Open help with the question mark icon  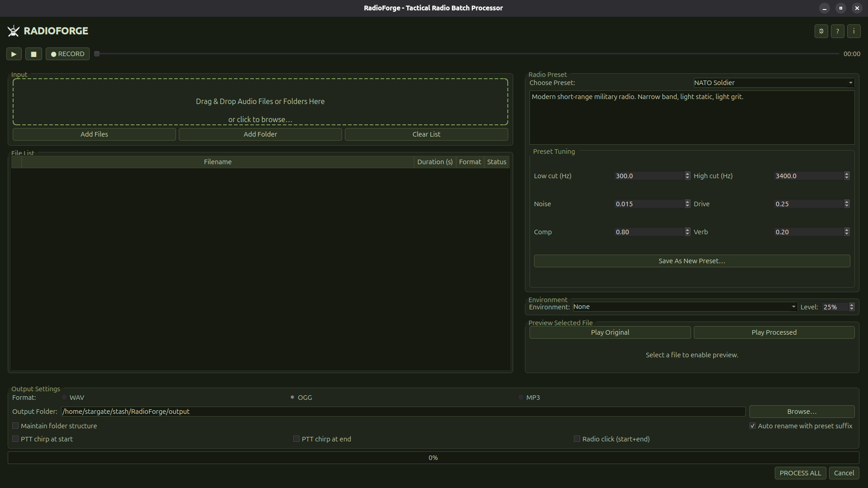[837, 31]
